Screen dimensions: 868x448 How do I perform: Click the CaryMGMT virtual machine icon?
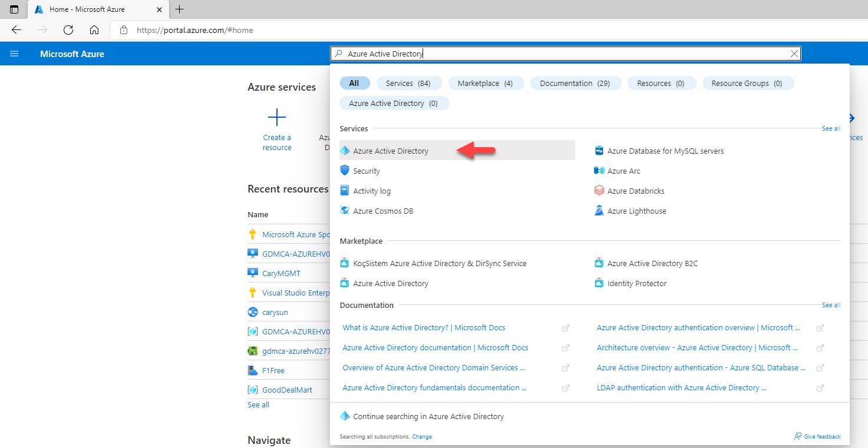pos(253,273)
